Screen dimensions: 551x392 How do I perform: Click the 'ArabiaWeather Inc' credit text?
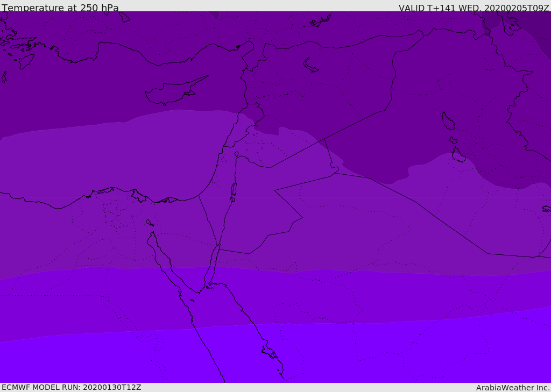[513, 388]
